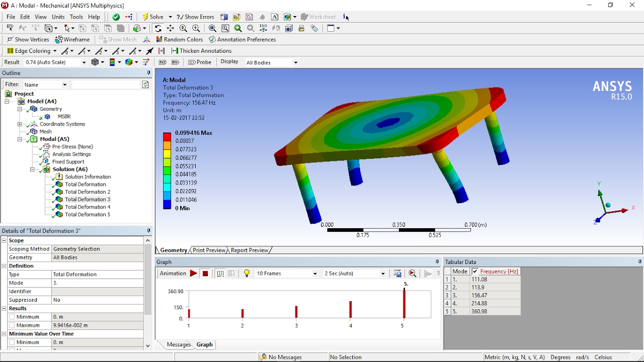This screenshot has width=644, height=362.
Task: Show the Min annotation tag
Action: click(x=175, y=62)
